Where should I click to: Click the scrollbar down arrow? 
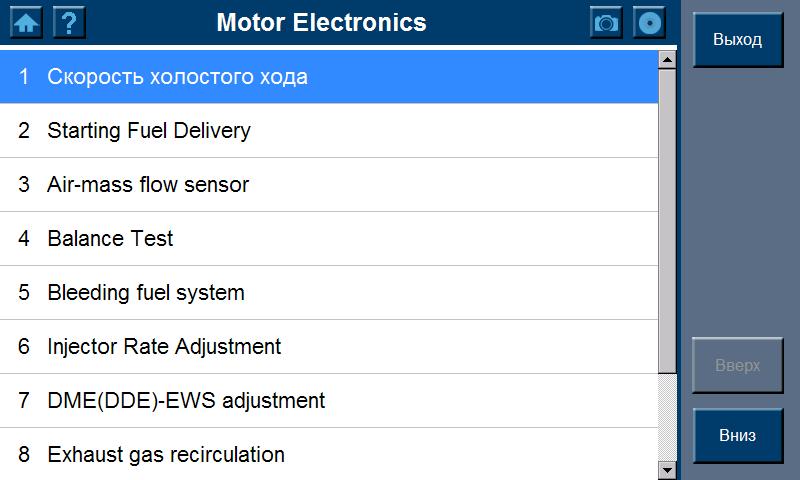pos(668,470)
